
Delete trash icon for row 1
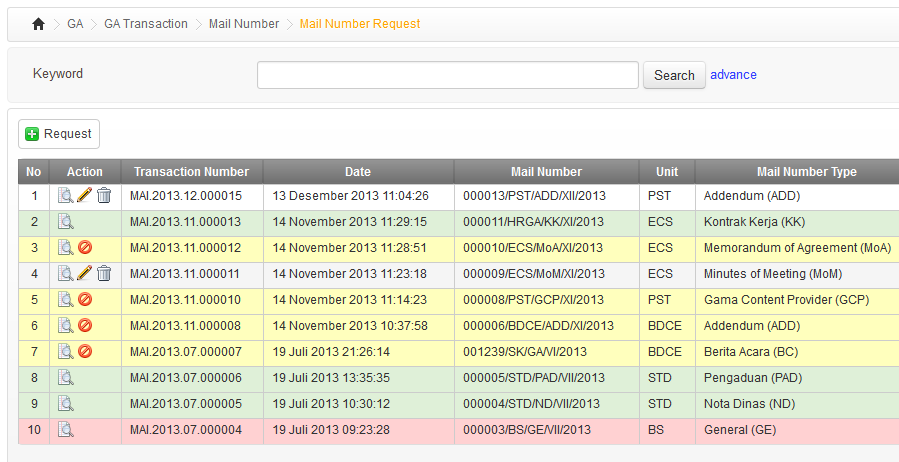[104, 196]
